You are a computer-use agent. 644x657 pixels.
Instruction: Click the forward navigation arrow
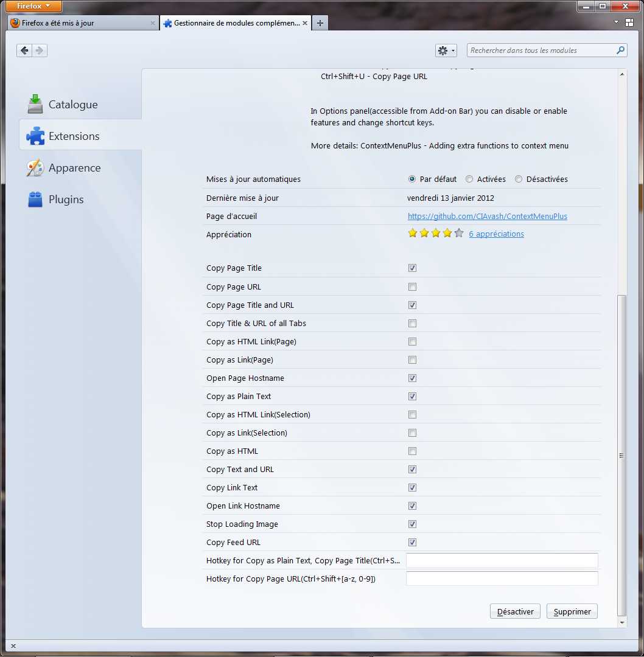click(40, 50)
